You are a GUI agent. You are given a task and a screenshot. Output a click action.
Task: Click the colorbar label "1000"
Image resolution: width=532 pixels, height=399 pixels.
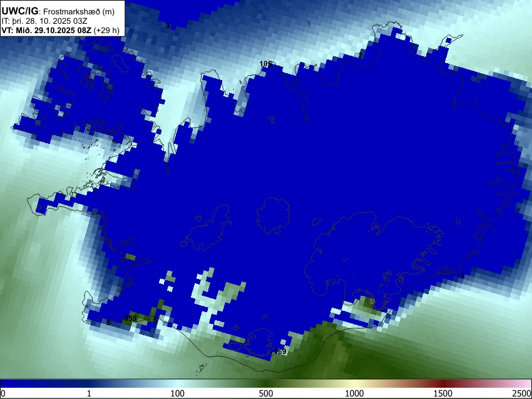pos(354,393)
